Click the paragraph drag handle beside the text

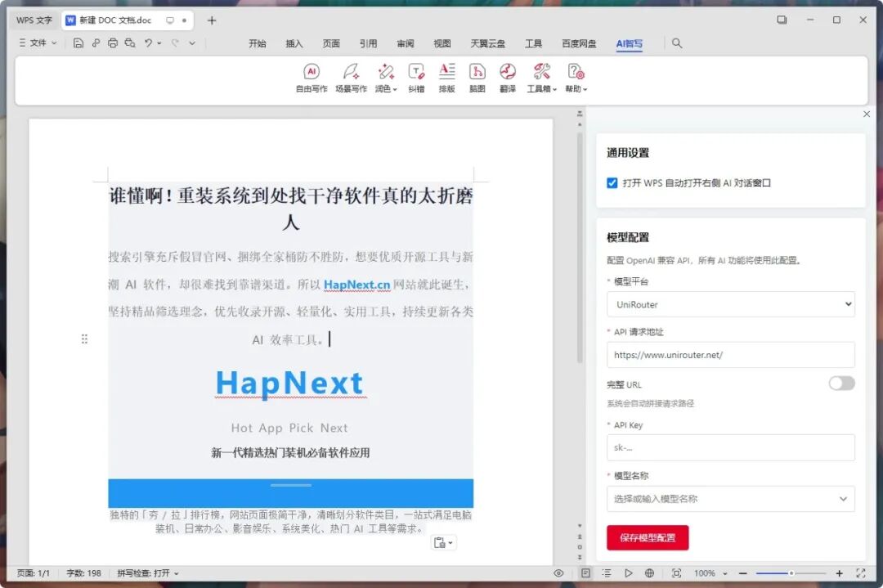point(84,339)
